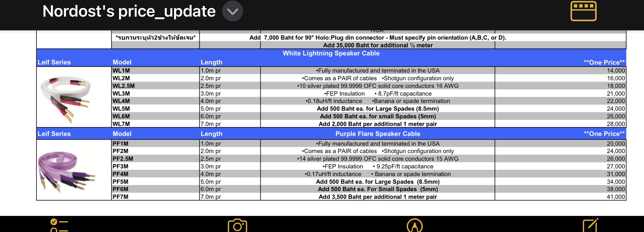This screenshot has width=644, height=232.
Task: Select 'Add 500 Baht ea. For Small Spades (5mm)'
Action: (x=378, y=189)
